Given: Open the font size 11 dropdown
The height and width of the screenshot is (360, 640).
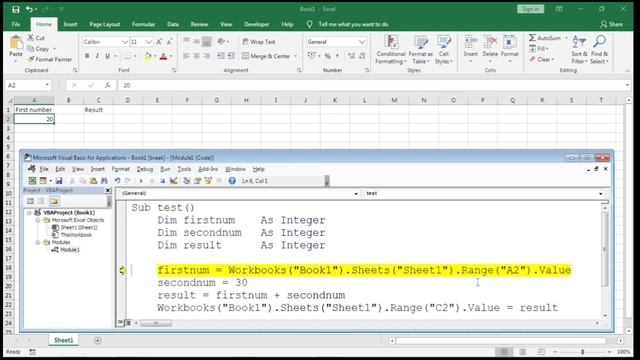Looking at the screenshot, I should click(x=149, y=42).
